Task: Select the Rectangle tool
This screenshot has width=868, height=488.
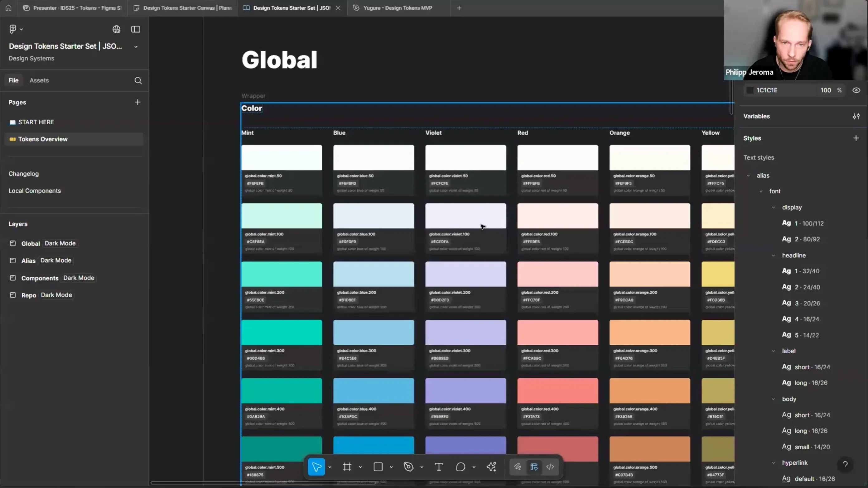Action: (x=378, y=467)
